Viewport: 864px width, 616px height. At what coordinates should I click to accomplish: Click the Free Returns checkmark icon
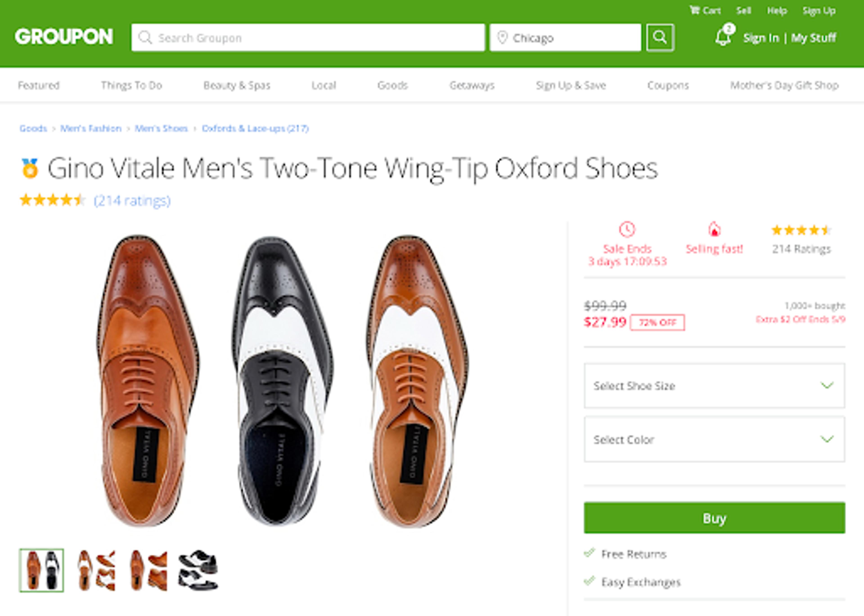coord(590,553)
